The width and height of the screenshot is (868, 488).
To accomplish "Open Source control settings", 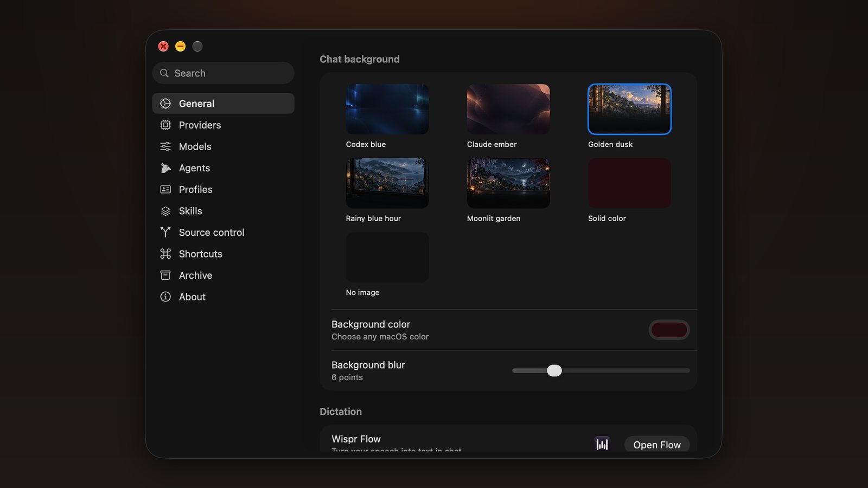I will pos(224,233).
